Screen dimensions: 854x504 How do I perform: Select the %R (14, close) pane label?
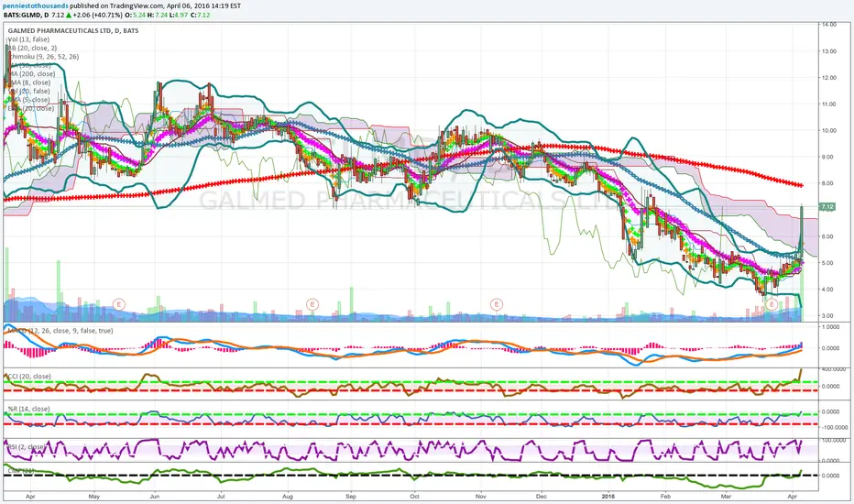point(28,410)
